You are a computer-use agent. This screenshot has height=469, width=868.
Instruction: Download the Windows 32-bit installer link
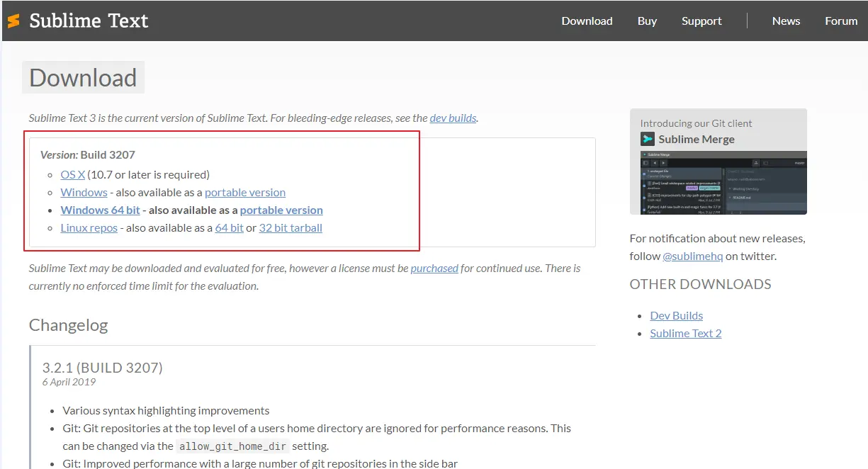tap(84, 192)
